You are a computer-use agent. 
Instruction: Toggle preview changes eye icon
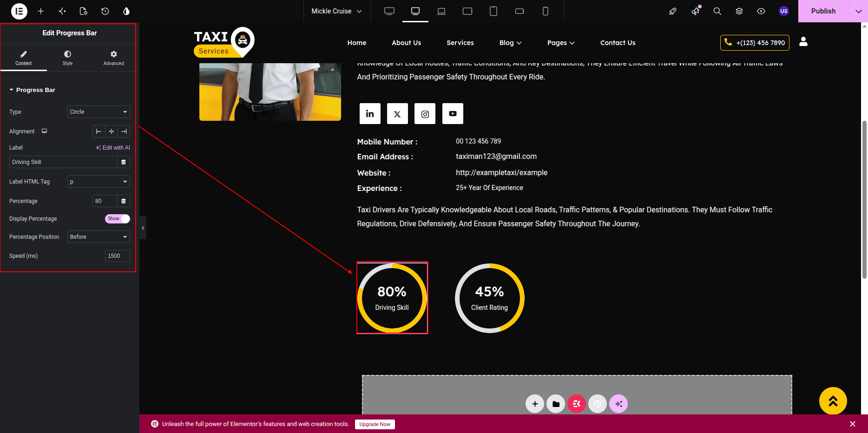coord(761,11)
